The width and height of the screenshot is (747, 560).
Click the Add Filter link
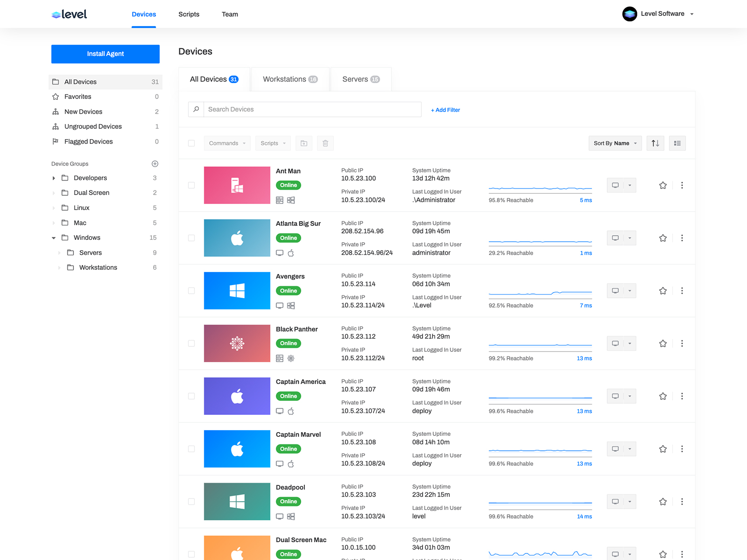pos(445,110)
